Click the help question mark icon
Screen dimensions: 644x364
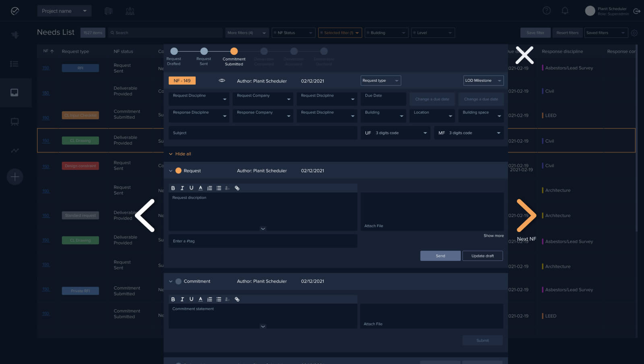546,11
